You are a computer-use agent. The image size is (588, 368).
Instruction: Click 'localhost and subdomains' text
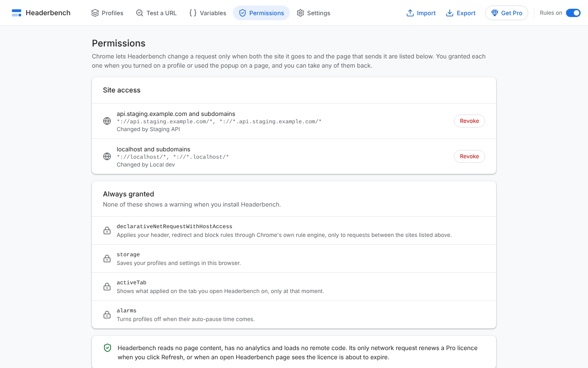pyautogui.click(x=153, y=149)
